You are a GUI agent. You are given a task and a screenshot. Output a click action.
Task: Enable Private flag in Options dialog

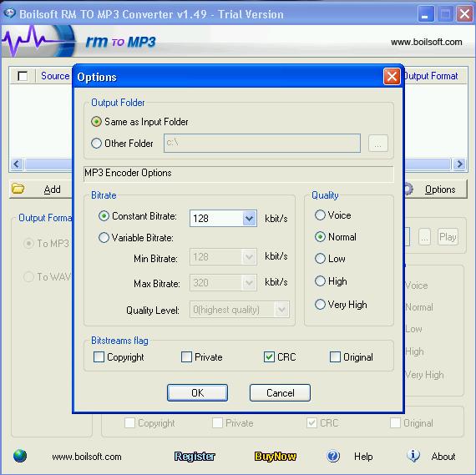186,356
